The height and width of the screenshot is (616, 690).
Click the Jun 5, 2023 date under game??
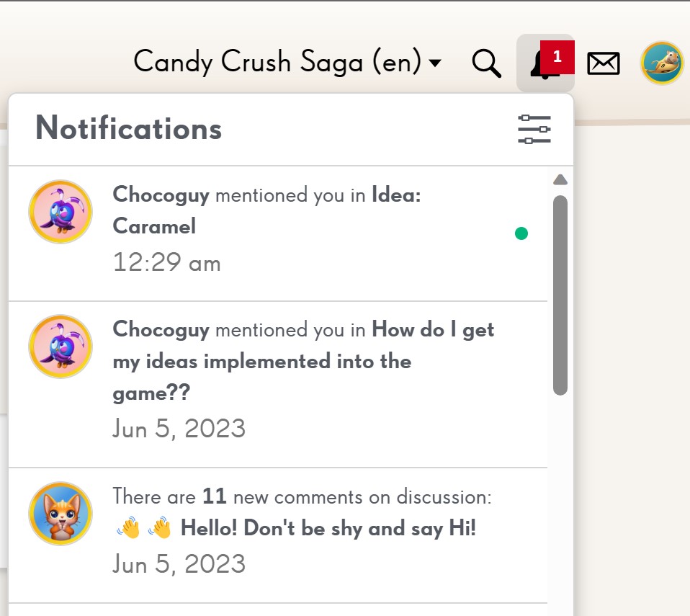click(x=179, y=429)
